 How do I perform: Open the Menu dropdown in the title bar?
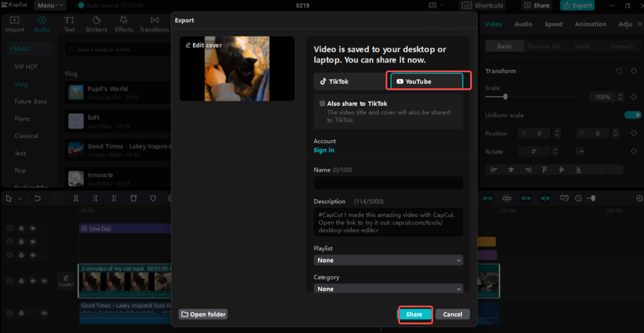click(x=51, y=6)
